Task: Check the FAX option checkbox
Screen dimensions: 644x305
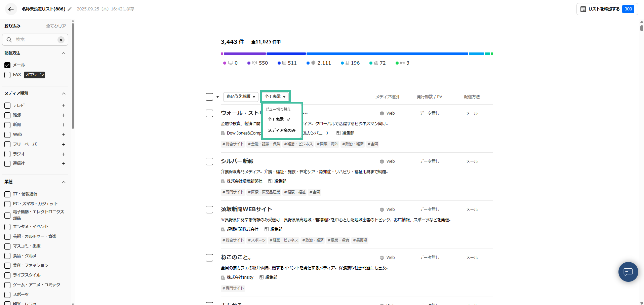Action: click(7, 75)
